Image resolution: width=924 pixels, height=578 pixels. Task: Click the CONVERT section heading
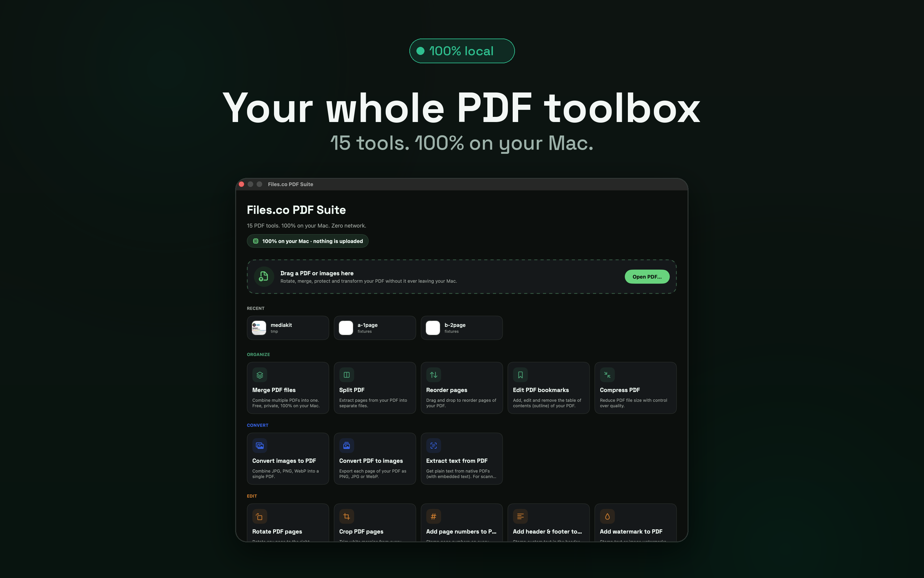(258, 425)
